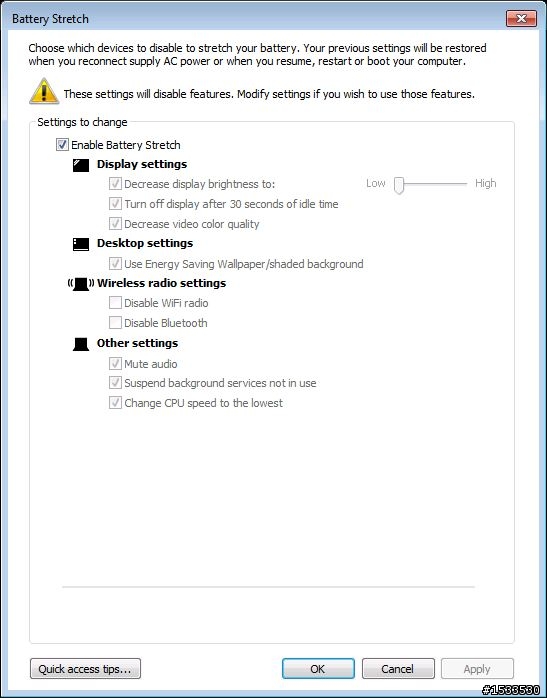
Task: Check Disable WiFi radio
Action: click(x=115, y=303)
